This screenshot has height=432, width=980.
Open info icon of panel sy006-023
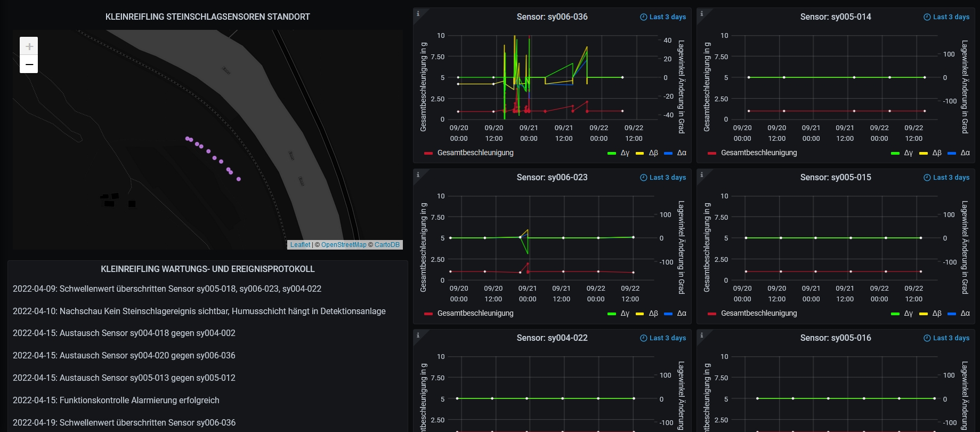point(418,174)
